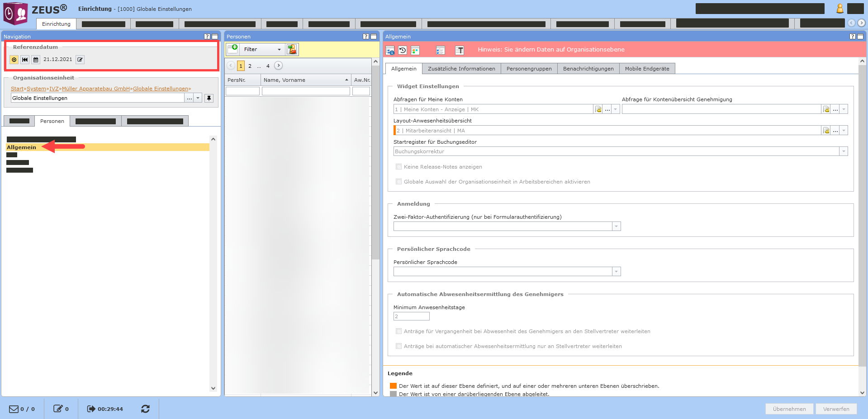Click the text 'T' icon in Allgemein toolbar

click(x=459, y=50)
